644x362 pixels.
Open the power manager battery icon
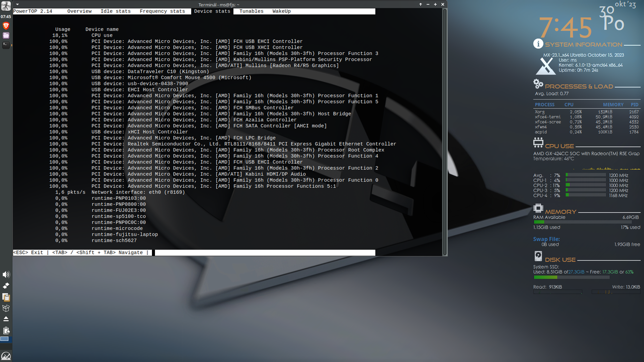click(6, 330)
